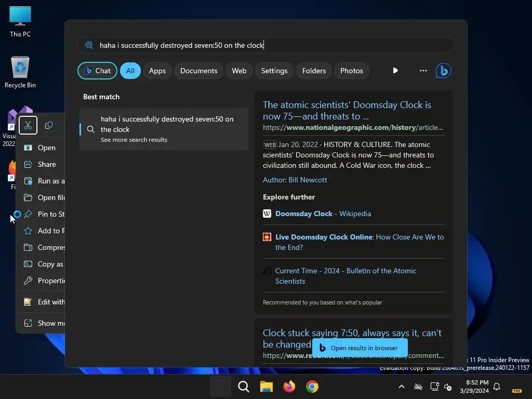Launch Firefox from the taskbar
This screenshot has width=532, height=399.
tap(289, 387)
